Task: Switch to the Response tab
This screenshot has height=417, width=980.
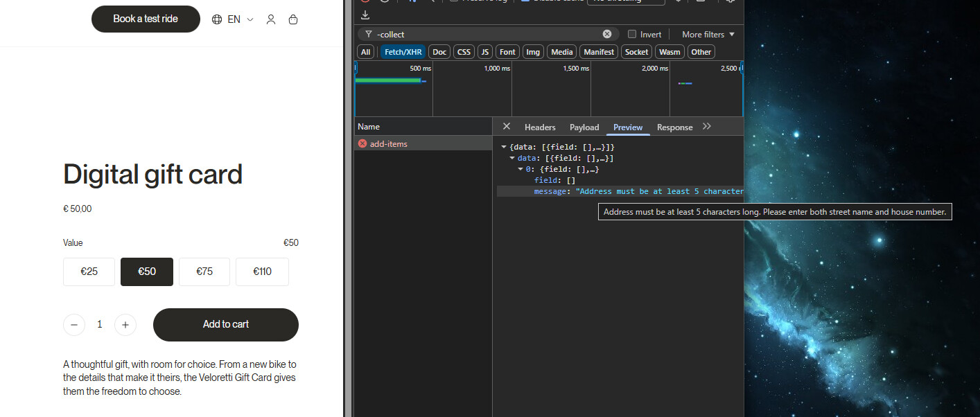Action: (675, 127)
